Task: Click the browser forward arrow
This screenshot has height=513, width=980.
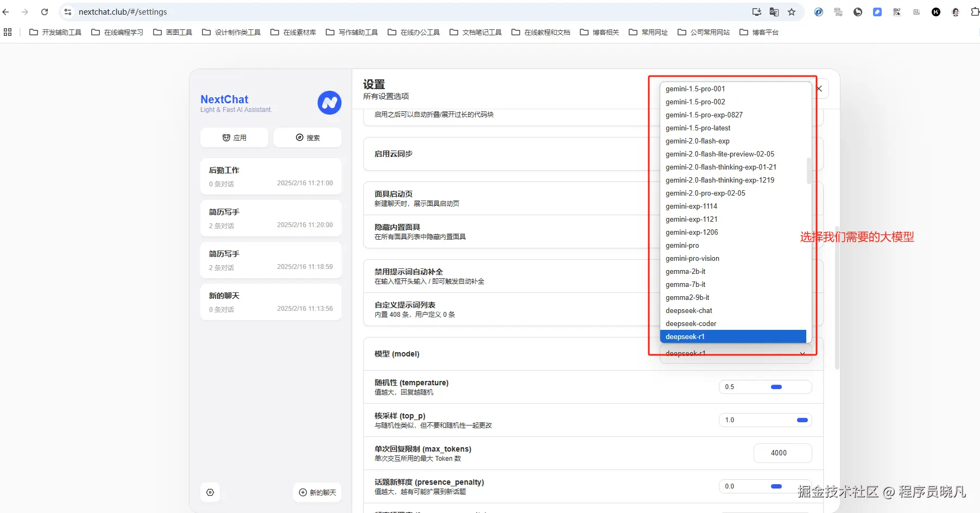Action: click(x=25, y=12)
